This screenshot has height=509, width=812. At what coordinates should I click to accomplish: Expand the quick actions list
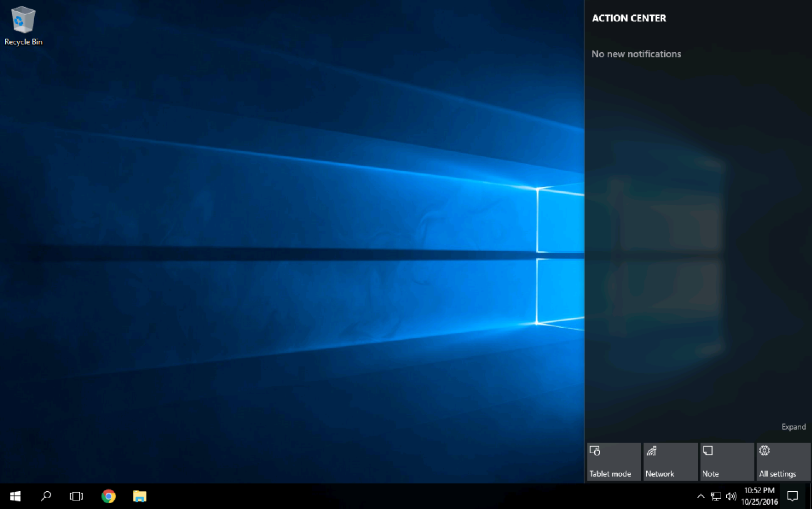[793, 427]
